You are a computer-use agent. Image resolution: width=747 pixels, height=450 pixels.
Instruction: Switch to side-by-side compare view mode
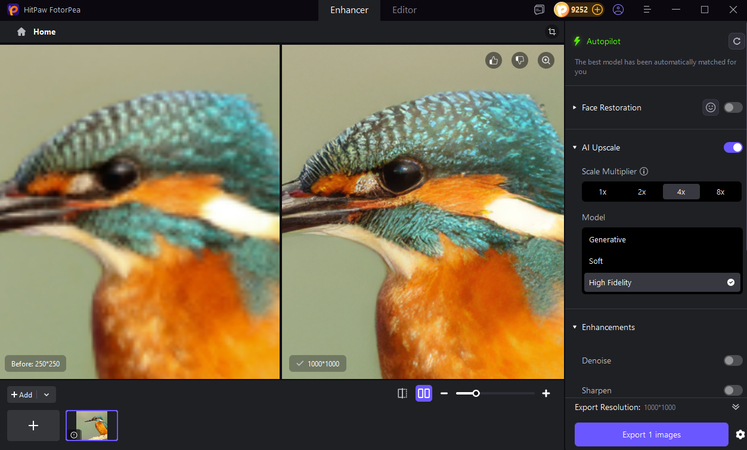click(x=424, y=393)
